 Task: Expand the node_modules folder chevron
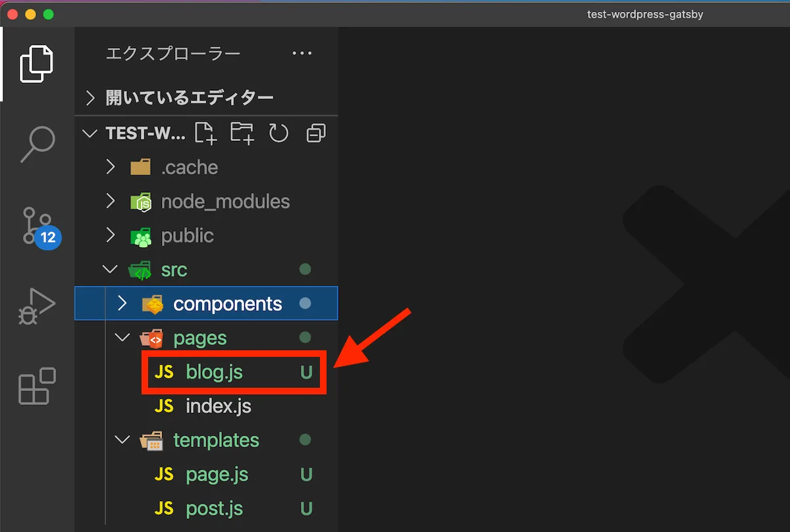[x=111, y=201]
